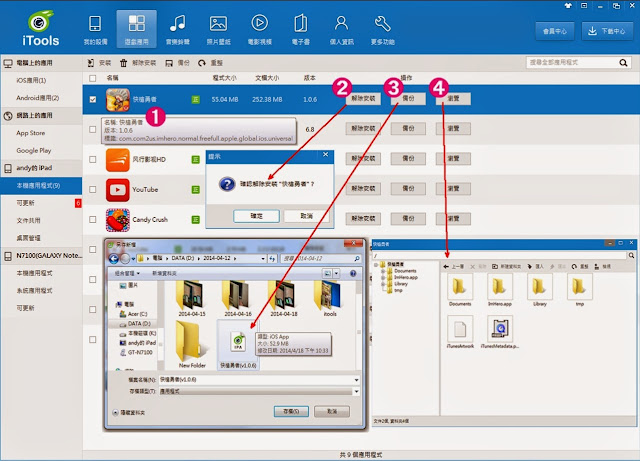Click the Candy Crush app icon
Viewport: 640px width, 461px height.
point(118,220)
